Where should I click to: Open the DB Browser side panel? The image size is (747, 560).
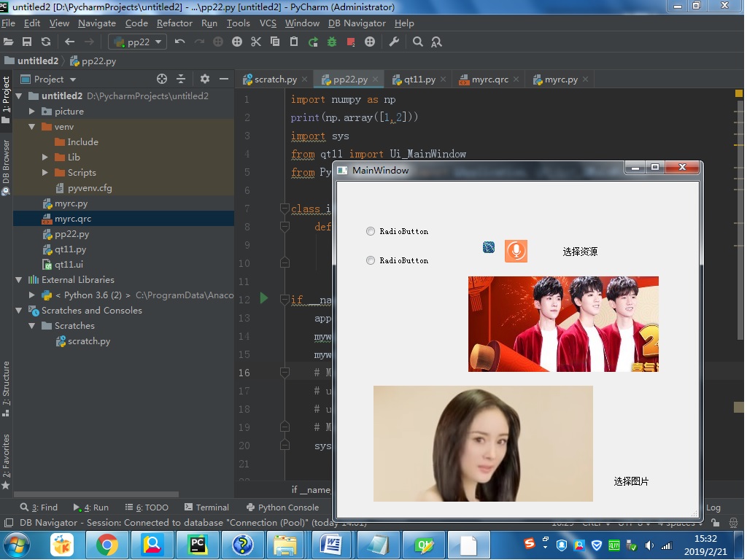(6, 167)
